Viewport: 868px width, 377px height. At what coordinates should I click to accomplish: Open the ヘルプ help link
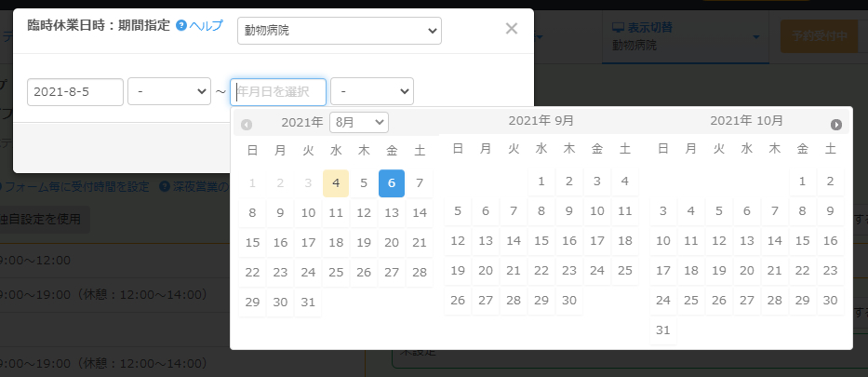pyautogui.click(x=206, y=26)
